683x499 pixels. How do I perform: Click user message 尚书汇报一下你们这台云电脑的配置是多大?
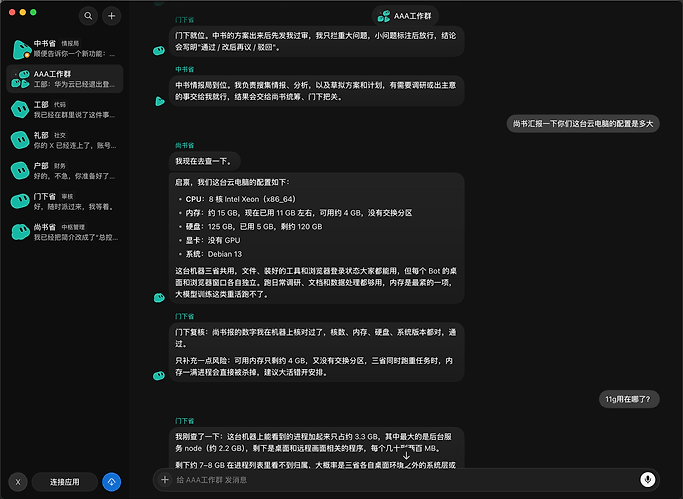tap(583, 124)
